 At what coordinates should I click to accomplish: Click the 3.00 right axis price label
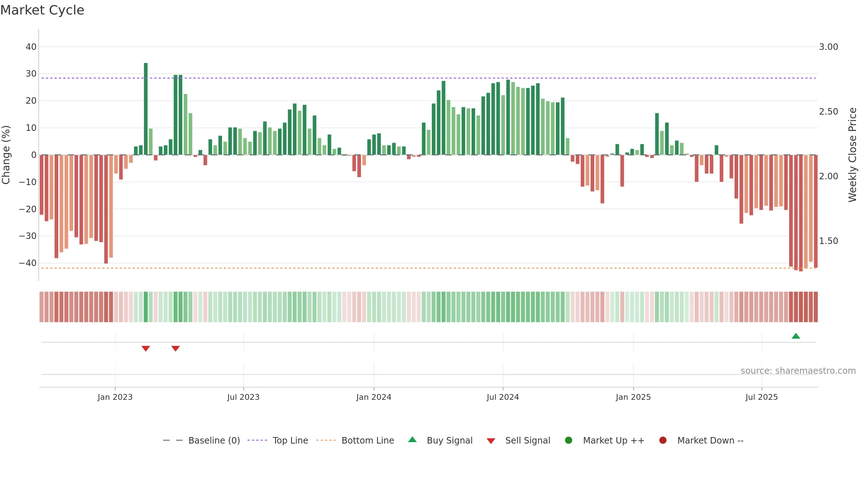click(x=829, y=47)
